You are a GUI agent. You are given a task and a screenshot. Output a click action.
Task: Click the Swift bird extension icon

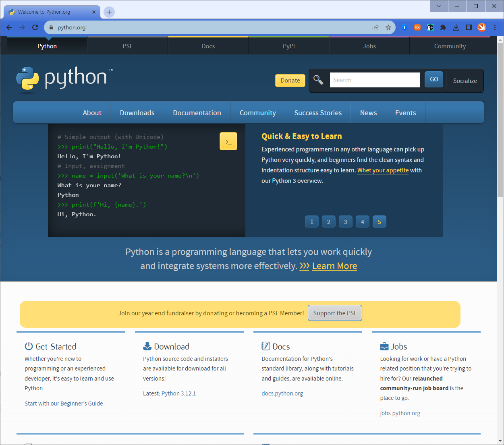482,27
